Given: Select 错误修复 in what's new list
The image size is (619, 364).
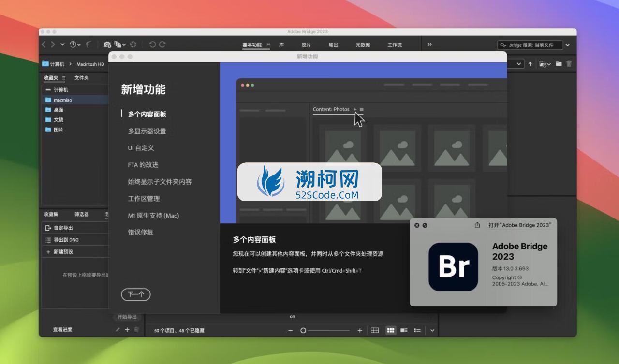Looking at the screenshot, I should click(x=141, y=232).
